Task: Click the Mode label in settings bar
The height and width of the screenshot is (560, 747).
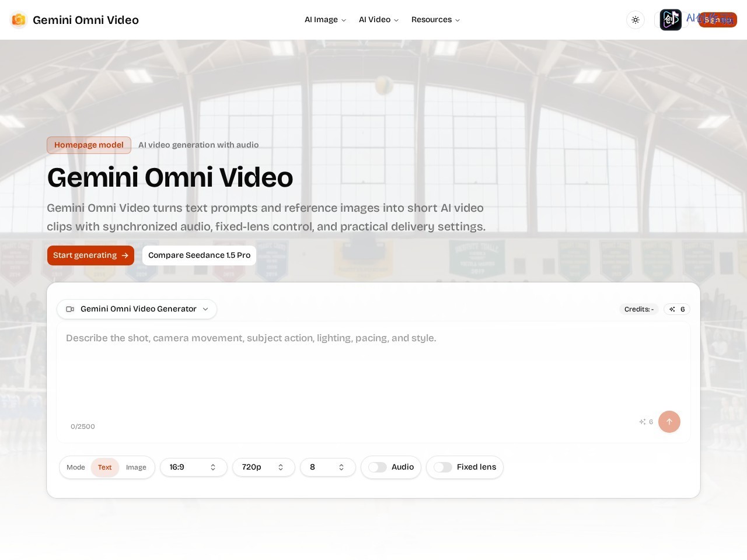Action: click(x=76, y=467)
